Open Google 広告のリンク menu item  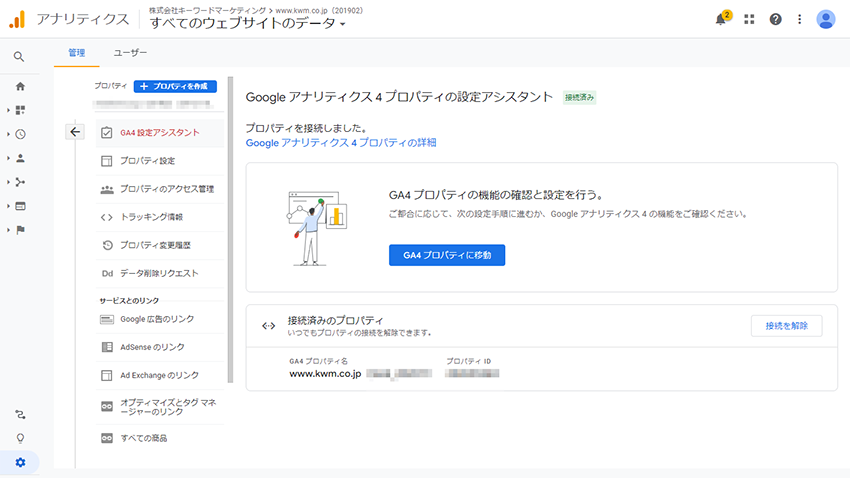pyautogui.click(x=159, y=319)
